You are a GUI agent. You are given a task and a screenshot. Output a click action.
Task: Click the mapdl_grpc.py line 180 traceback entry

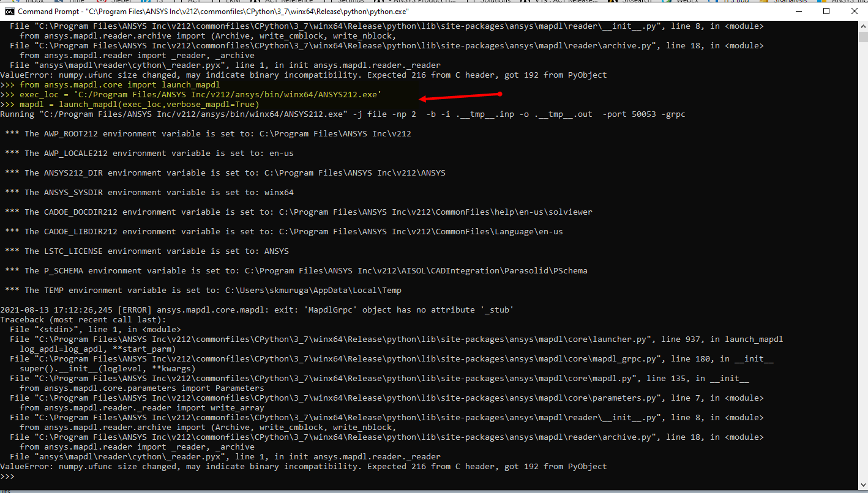click(x=392, y=359)
